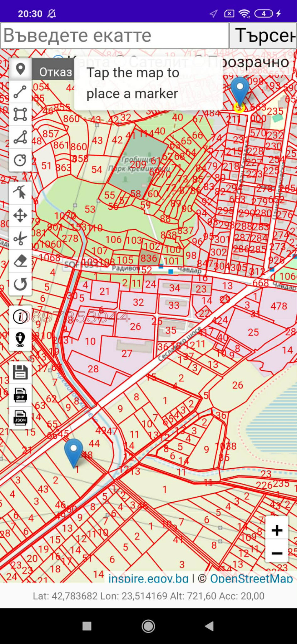Screen dimensions: 297x644
Task: Choose the scissors cut tool
Action: 20,238
